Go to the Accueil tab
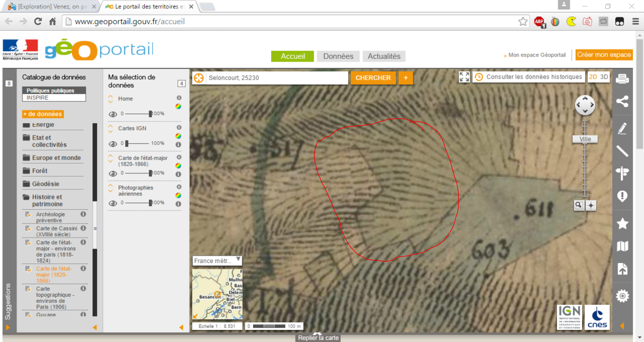Screen dimensions: 644x342 coord(292,56)
